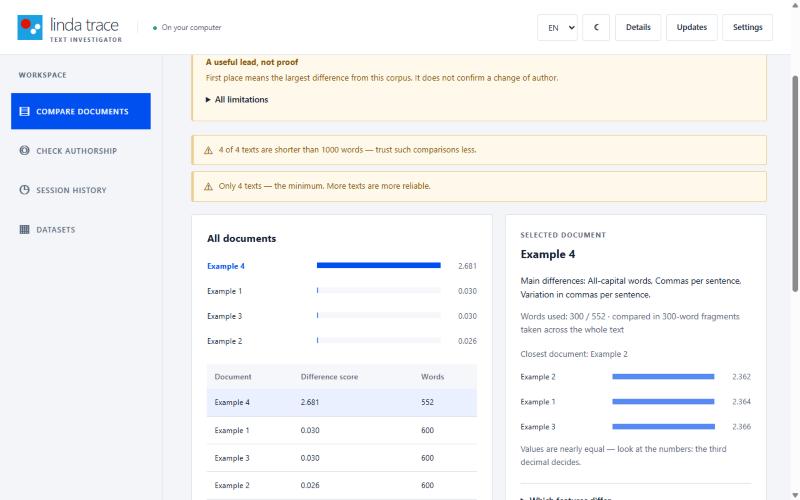
Task: Expand the All limitations disclosure
Action: pos(237,99)
